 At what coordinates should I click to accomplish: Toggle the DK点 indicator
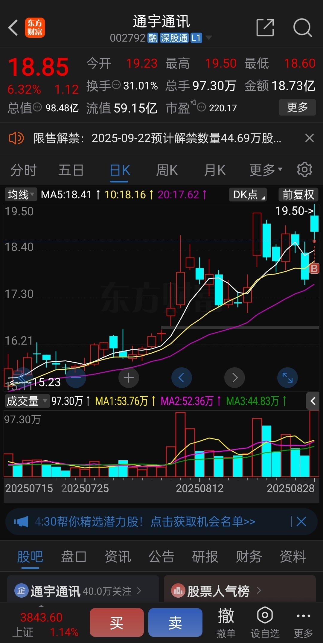pos(248,195)
